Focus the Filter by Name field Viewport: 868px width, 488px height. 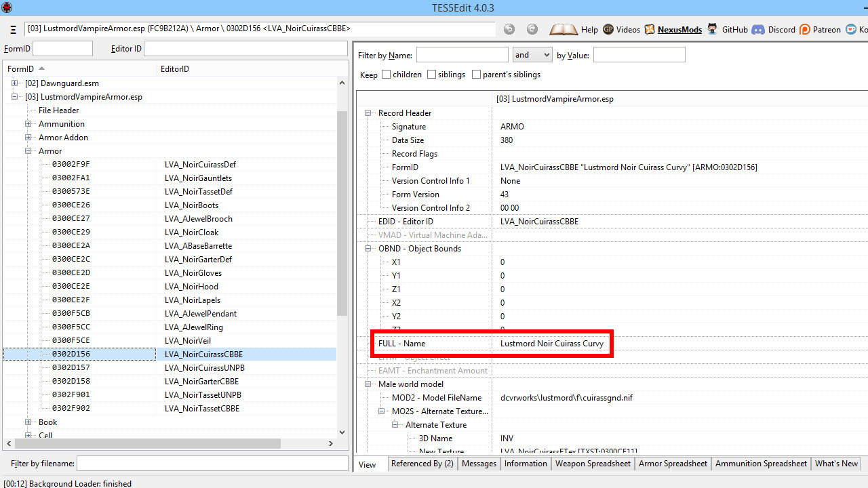pos(462,55)
